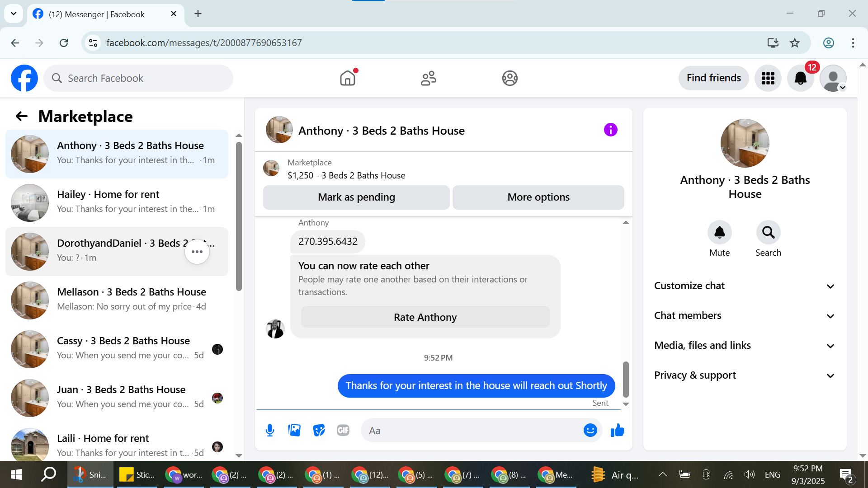Open the Facebook logo home link
Image resolution: width=868 pixels, height=488 pixels.
tap(24, 78)
